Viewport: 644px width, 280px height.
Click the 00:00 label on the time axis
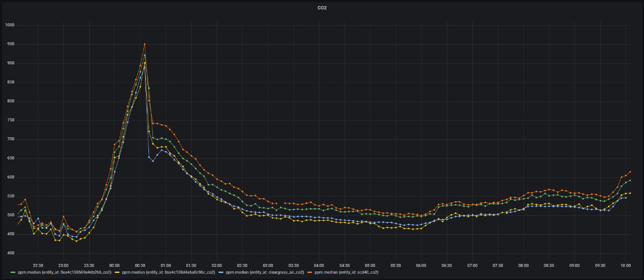point(114,264)
